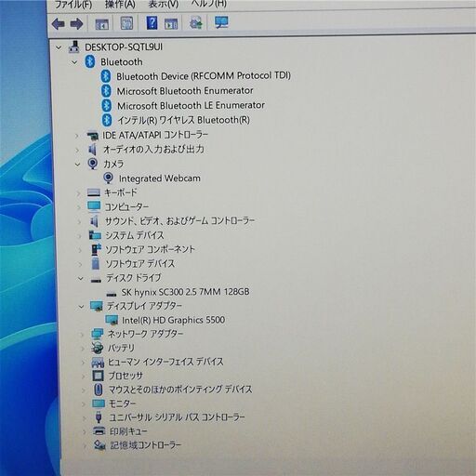Toggle the action pane toolbar icon
This screenshot has height=476, width=476.
[x=171, y=23]
